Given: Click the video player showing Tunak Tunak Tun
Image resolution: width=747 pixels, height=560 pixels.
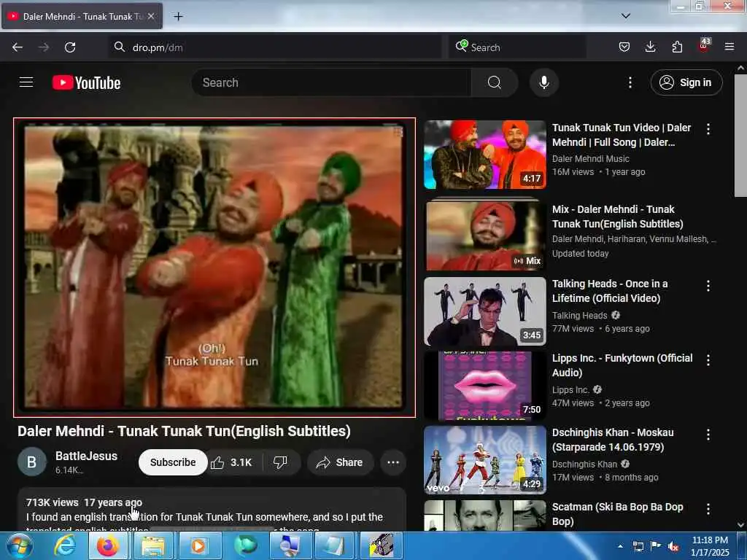Looking at the screenshot, I should [214, 267].
